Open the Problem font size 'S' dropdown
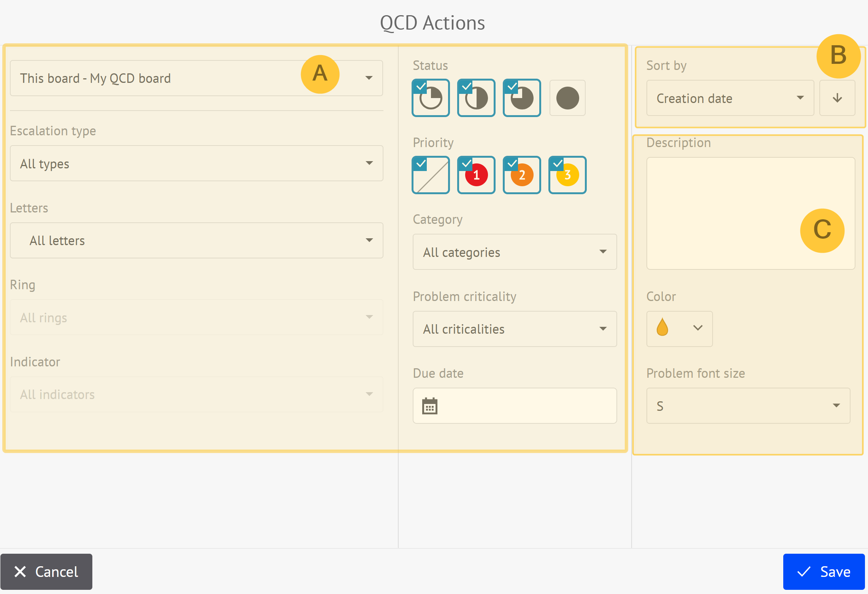This screenshot has height=594, width=868. (748, 406)
